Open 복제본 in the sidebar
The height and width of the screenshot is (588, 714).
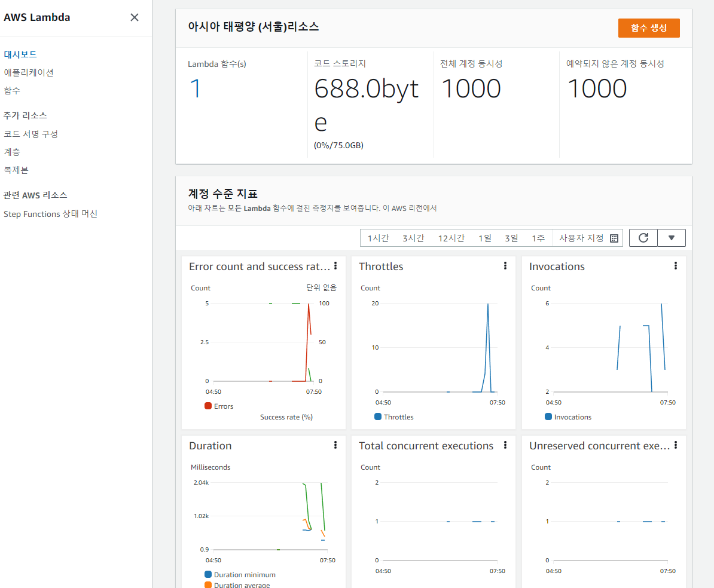click(16, 170)
